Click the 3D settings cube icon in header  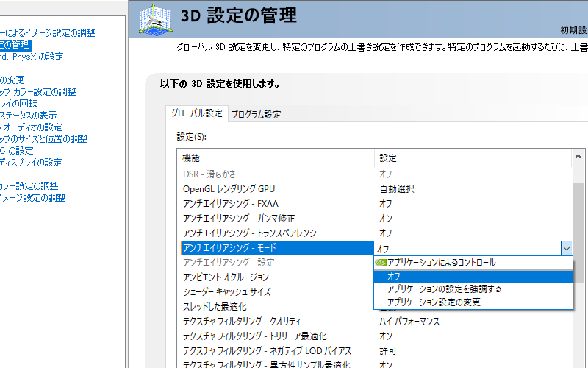(156, 19)
